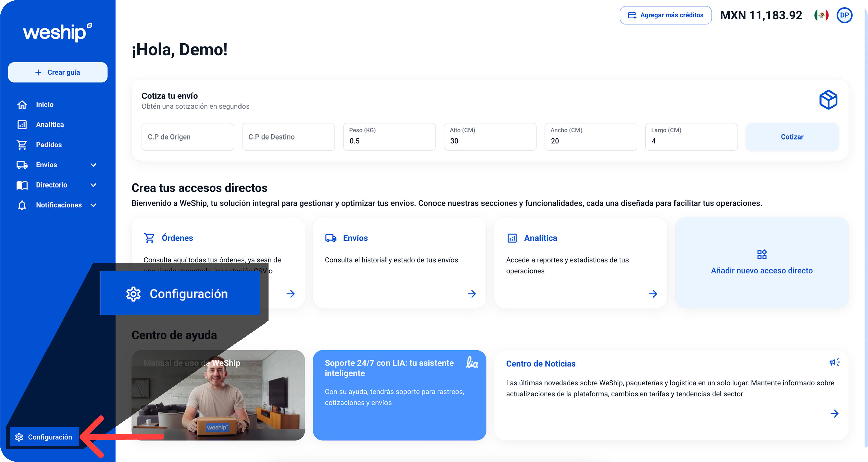
Task: Click the LIA assistant logo icon
Action: tap(472, 363)
